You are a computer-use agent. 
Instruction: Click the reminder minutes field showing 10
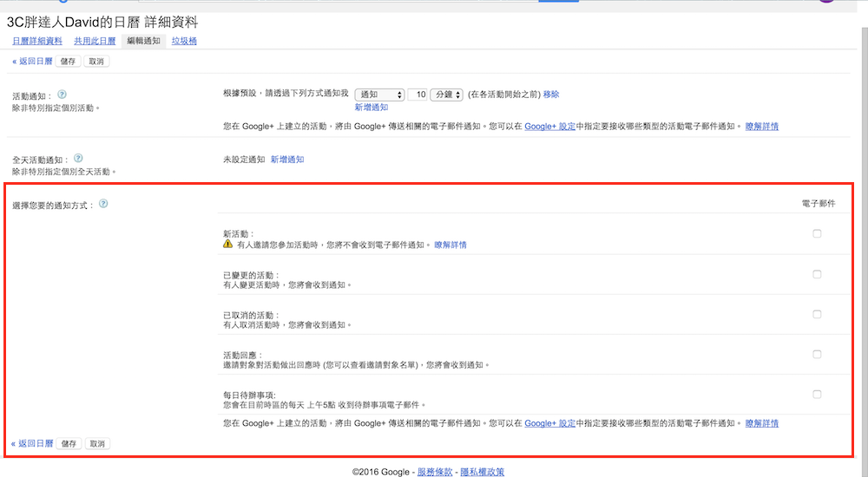click(418, 95)
